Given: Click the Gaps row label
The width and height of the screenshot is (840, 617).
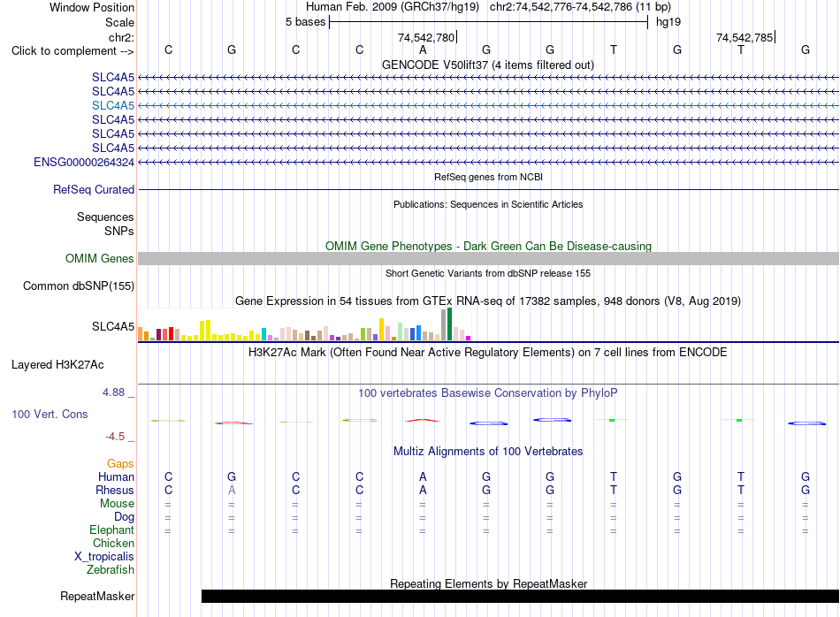Looking at the screenshot, I should tap(120, 464).
